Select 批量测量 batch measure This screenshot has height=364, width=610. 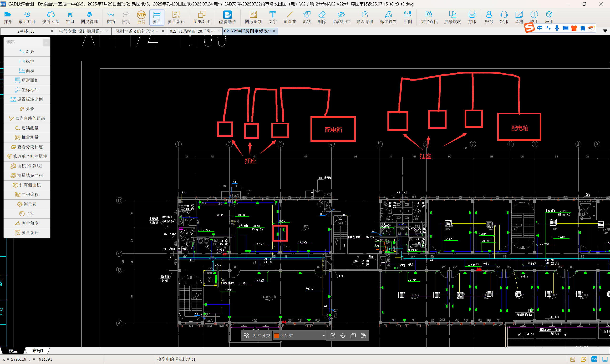tap(27, 137)
